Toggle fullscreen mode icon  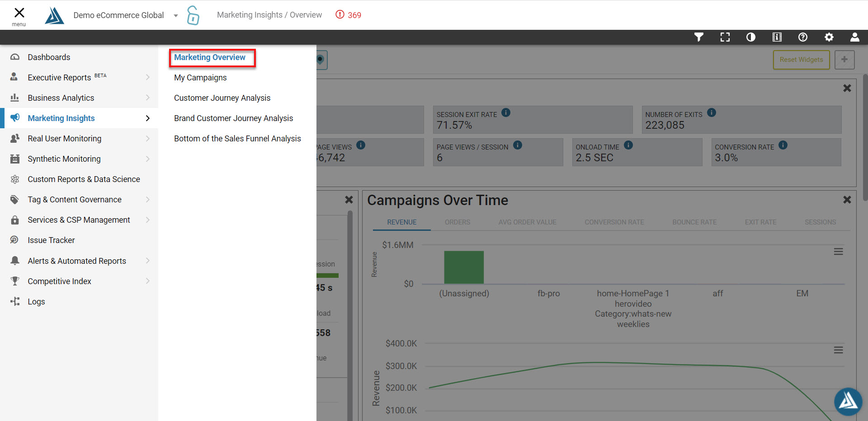tap(725, 37)
